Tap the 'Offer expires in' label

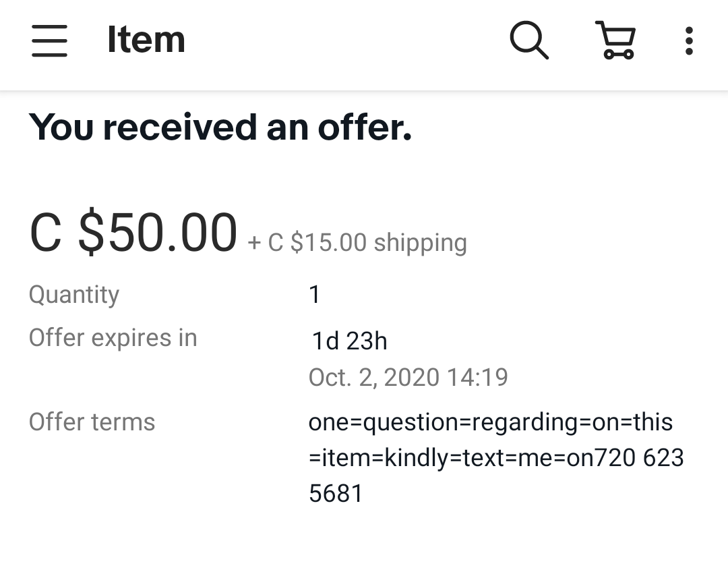coord(113,337)
